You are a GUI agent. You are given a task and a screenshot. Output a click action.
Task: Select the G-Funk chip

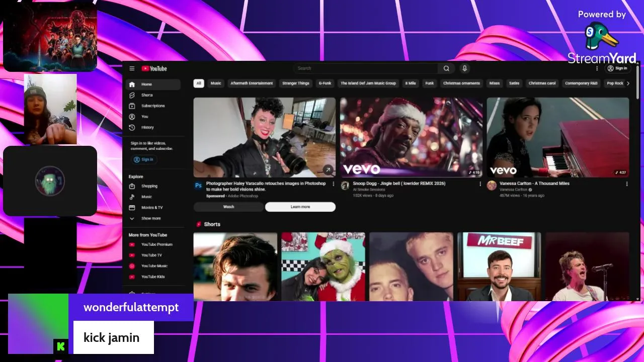click(325, 83)
